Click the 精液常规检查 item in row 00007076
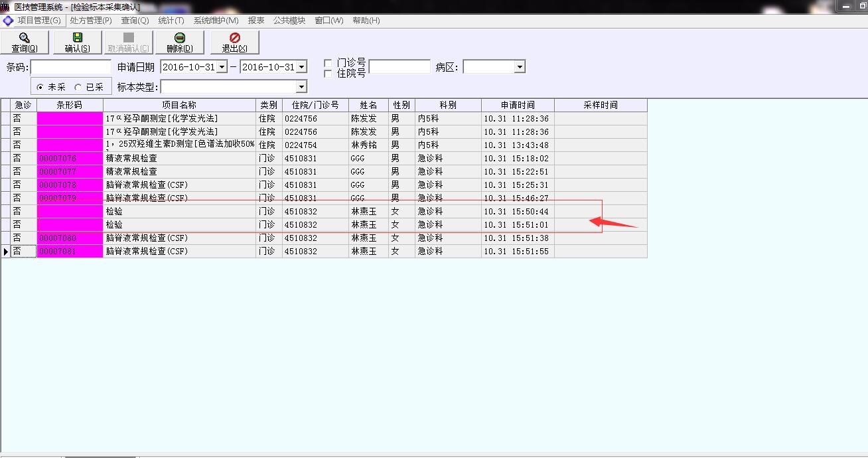 [131, 159]
